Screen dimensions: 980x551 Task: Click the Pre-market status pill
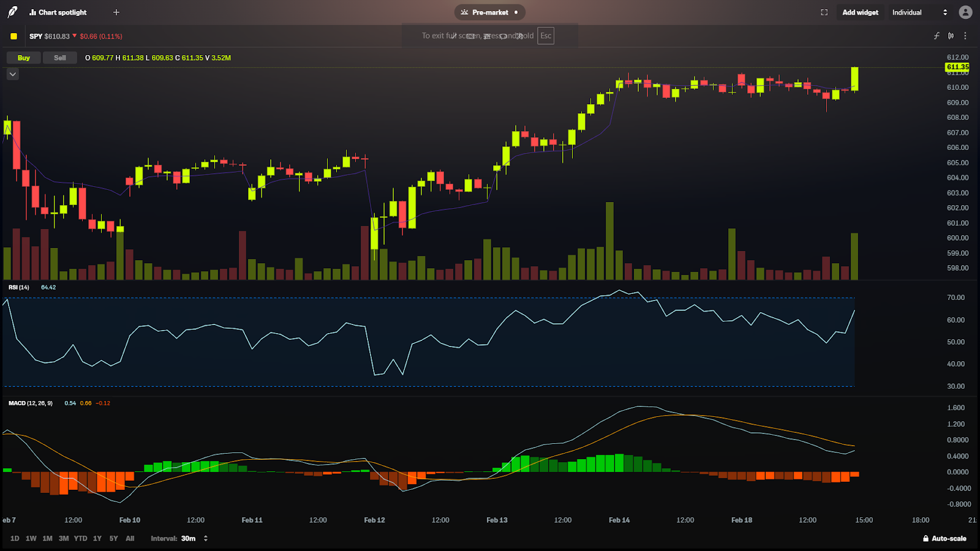pyautogui.click(x=490, y=12)
